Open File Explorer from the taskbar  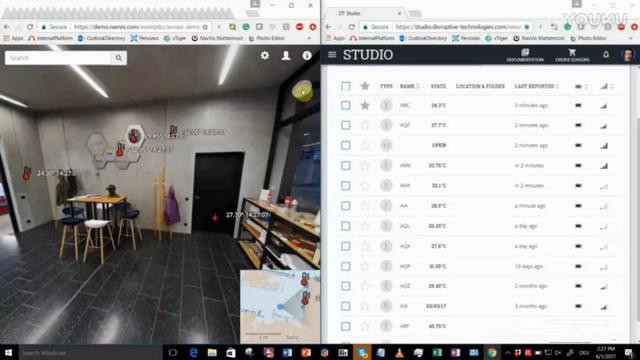pyautogui.click(x=212, y=352)
